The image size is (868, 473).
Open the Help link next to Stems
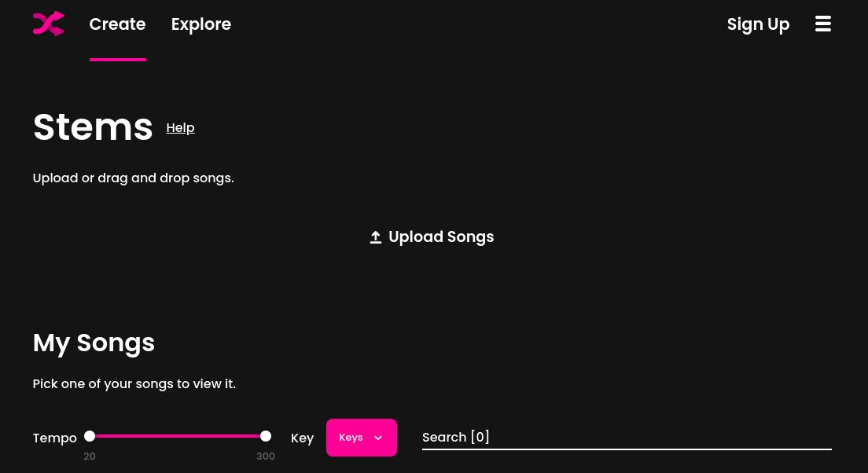180,127
